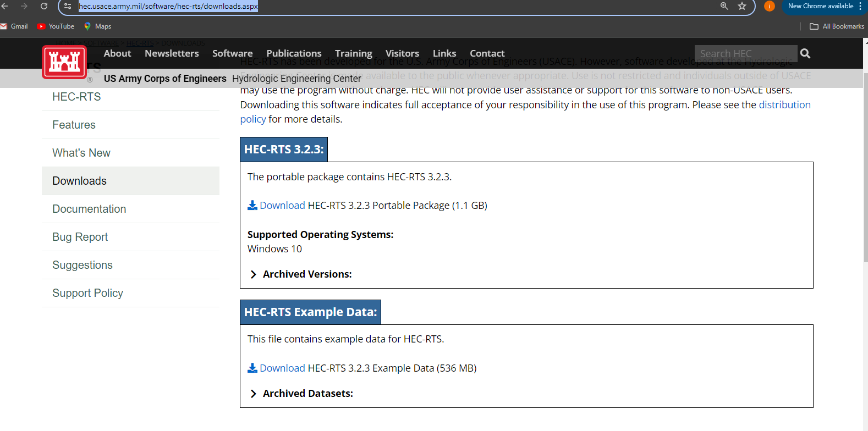The image size is (868, 431).
Task: Click US Army Corps of Engineers text
Action: (x=165, y=79)
